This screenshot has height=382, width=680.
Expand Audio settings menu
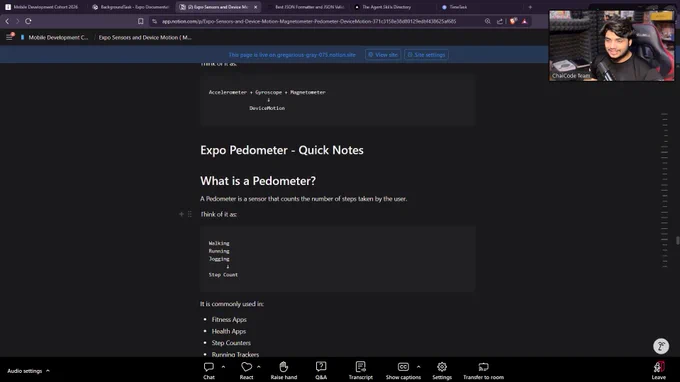tap(29, 371)
